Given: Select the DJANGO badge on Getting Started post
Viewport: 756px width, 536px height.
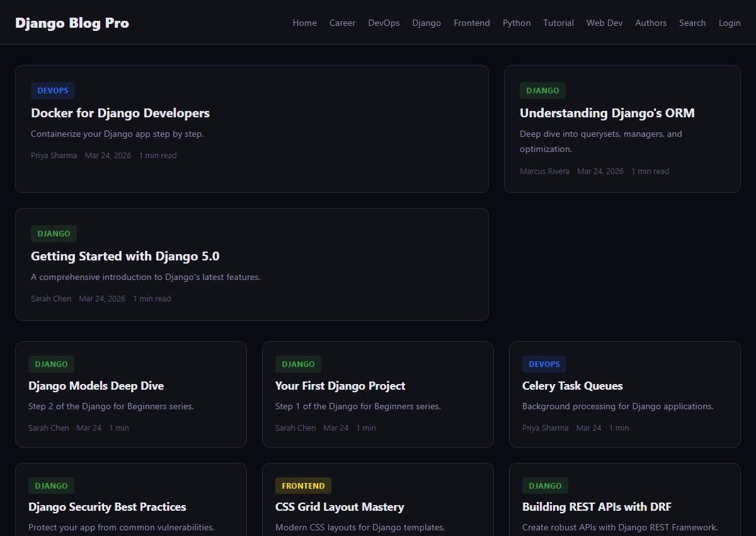Looking at the screenshot, I should 54,233.
